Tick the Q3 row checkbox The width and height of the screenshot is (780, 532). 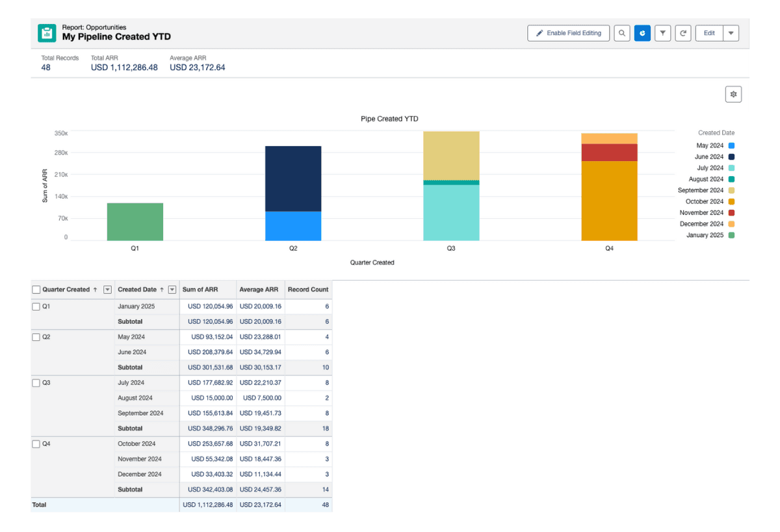pyautogui.click(x=36, y=383)
